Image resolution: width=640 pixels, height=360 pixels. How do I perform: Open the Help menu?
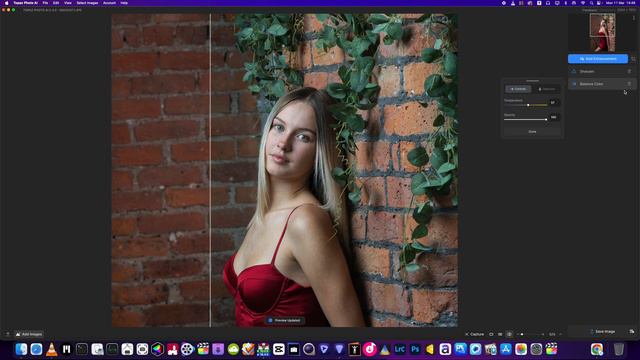pyautogui.click(x=124, y=3)
